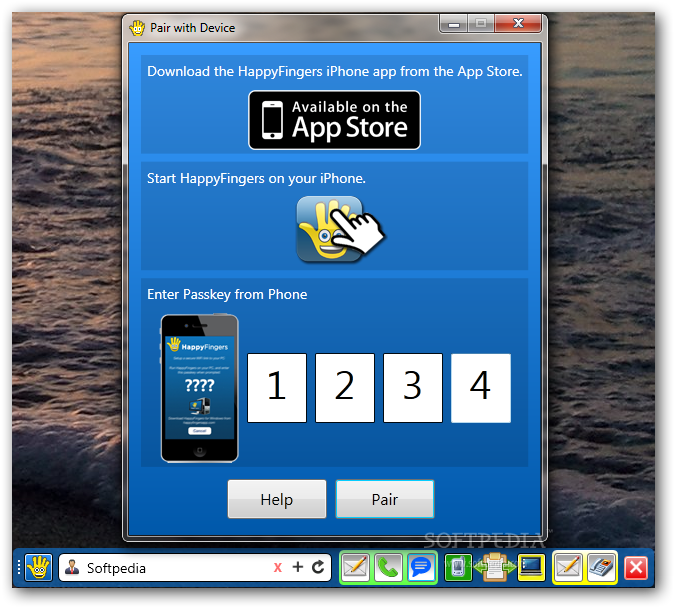Start a call with the green phone icon
675x608 pixels.
pyautogui.click(x=388, y=567)
